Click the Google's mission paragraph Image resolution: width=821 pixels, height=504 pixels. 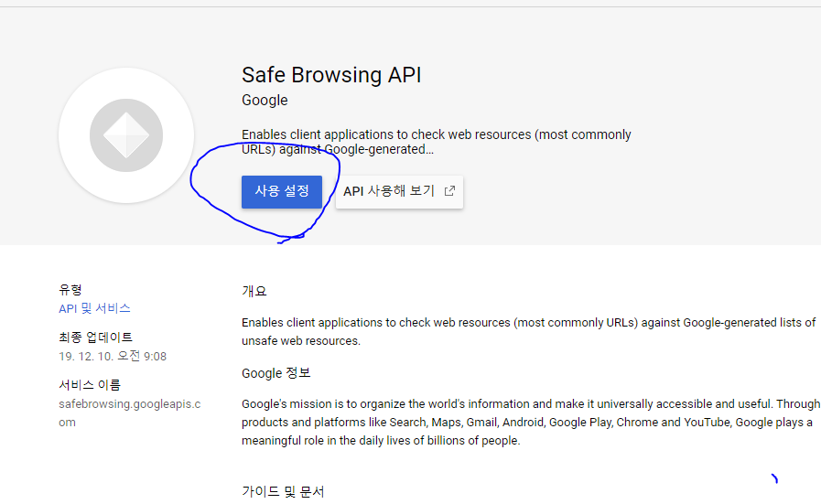point(531,422)
